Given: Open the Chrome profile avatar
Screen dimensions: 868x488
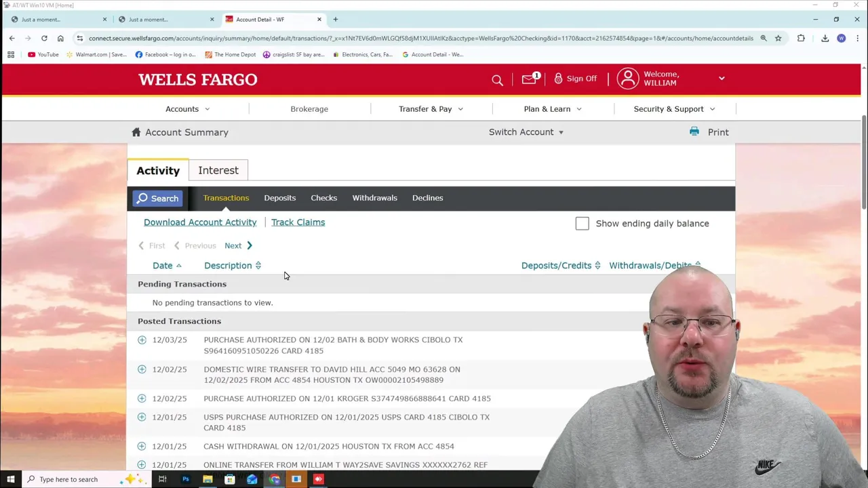Looking at the screenshot, I should (x=842, y=38).
